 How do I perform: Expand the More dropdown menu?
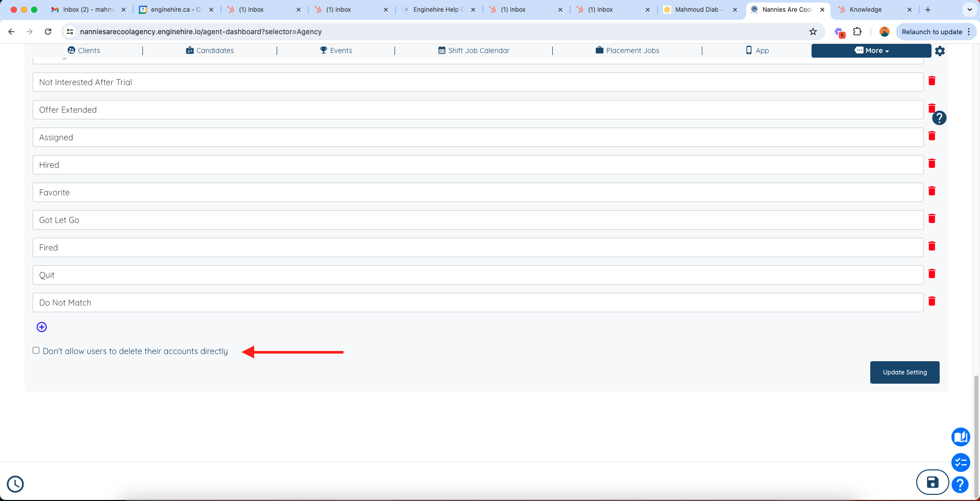pyautogui.click(x=871, y=51)
